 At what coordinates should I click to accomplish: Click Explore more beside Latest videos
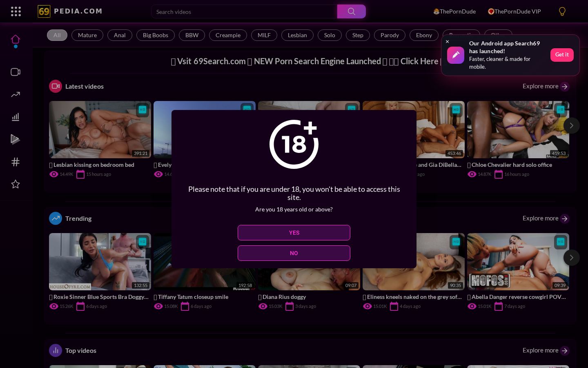(x=546, y=86)
